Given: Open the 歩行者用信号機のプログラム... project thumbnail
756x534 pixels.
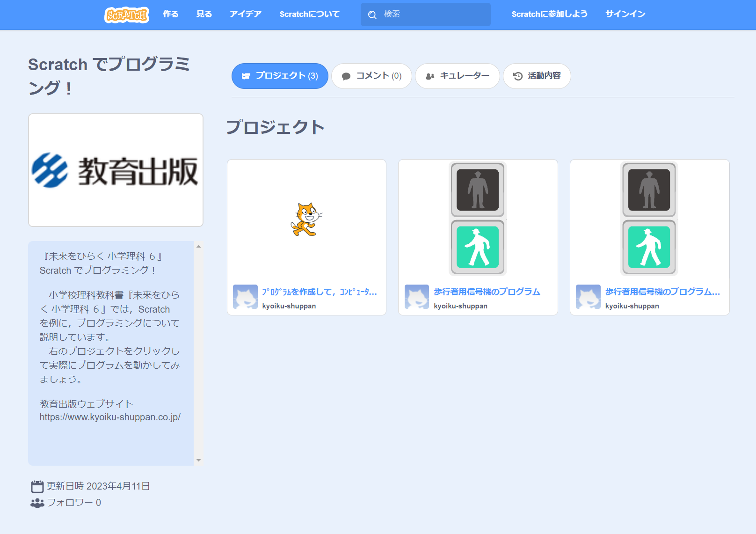Looking at the screenshot, I should (x=649, y=219).
